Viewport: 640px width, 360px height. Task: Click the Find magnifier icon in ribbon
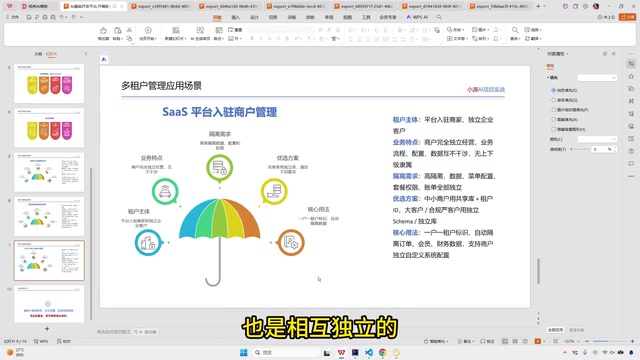coord(515,30)
